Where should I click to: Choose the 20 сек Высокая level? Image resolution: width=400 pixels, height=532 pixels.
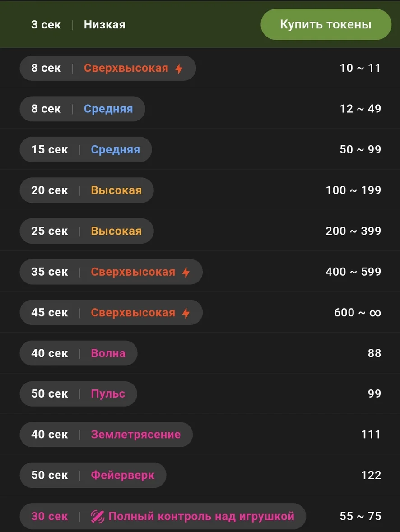coord(87,190)
